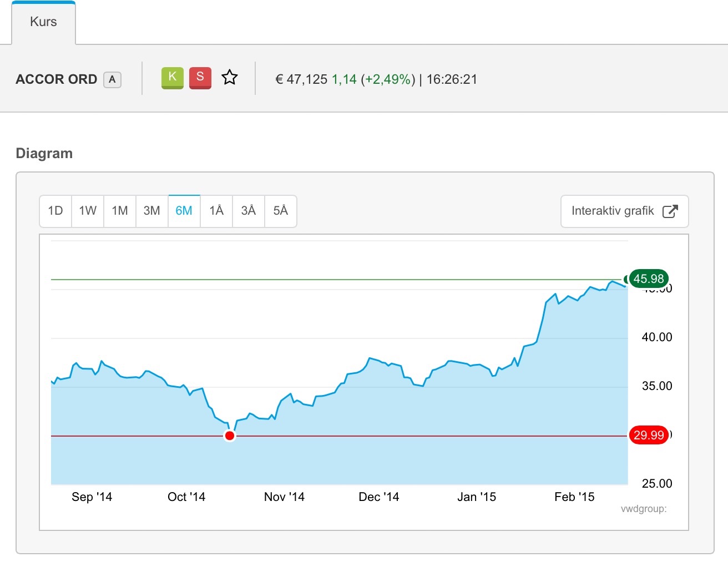The width and height of the screenshot is (728, 562).
Task: Select the 1D chart period
Action: [55, 211]
